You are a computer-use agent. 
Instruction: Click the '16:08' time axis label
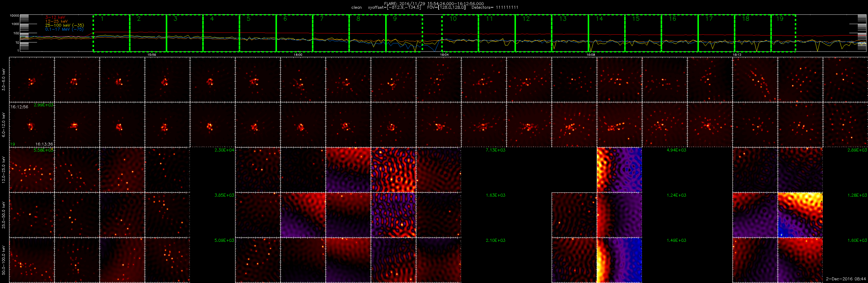tap(590, 54)
